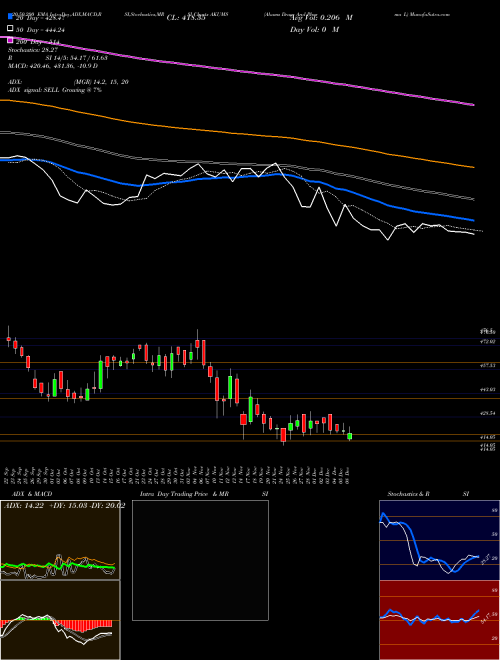Click the red RSI chart panel
The width and height of the screenshot is (500, 660).
pyautogui.click(x=439, y=620)
